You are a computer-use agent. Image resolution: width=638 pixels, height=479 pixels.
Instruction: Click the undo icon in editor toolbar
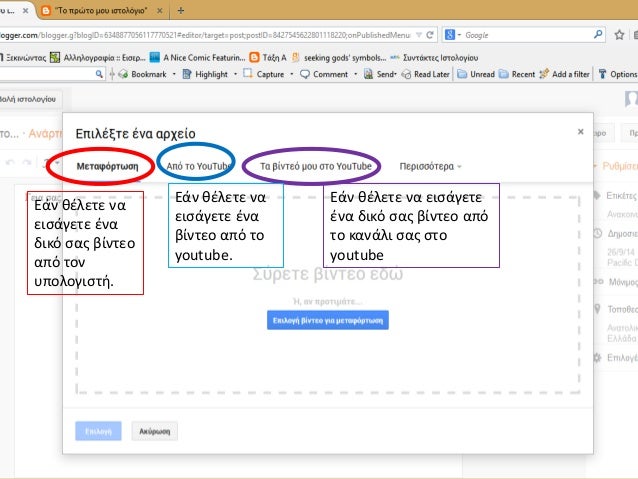[11, 163]
